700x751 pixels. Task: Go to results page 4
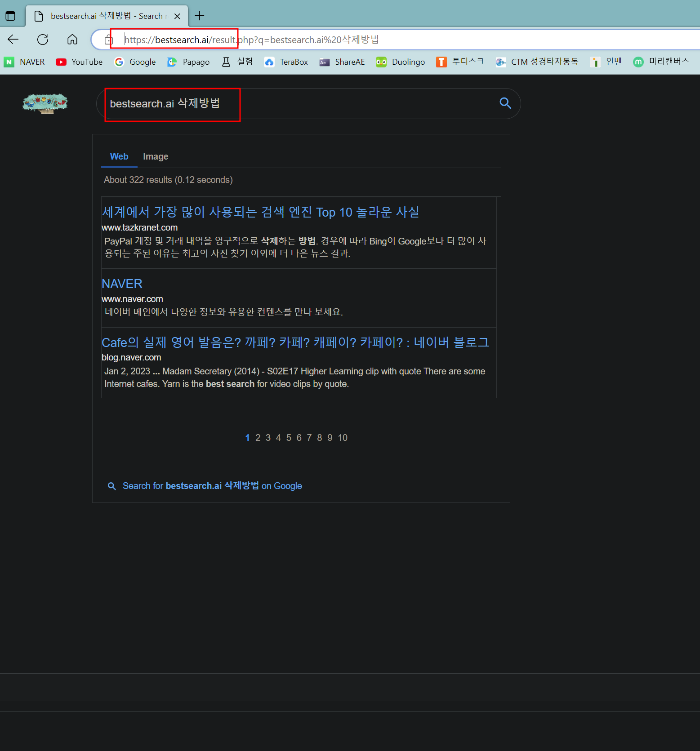pos(278,438)
